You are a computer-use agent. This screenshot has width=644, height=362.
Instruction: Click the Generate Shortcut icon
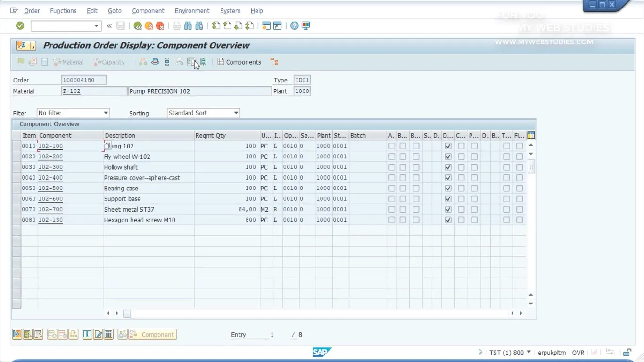pyautogui.click(x=278, y=26)
